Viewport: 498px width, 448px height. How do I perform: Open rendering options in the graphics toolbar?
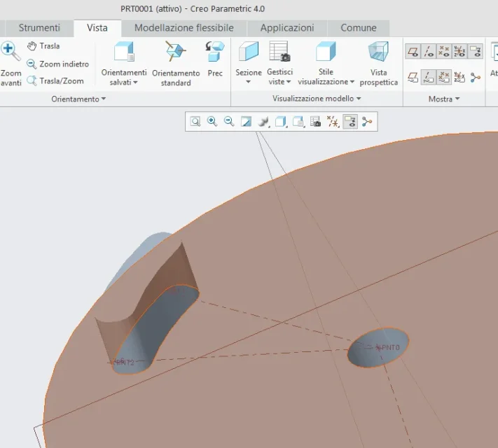tap(263, 122)
